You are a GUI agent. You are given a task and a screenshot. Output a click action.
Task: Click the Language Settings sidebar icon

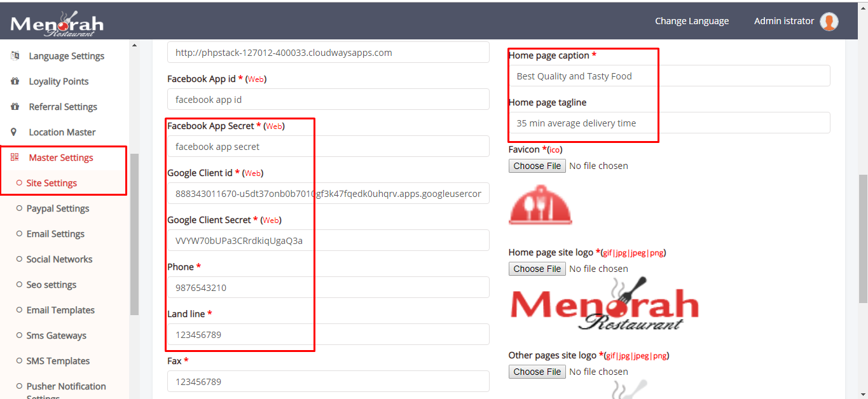[x=15, y=56]
